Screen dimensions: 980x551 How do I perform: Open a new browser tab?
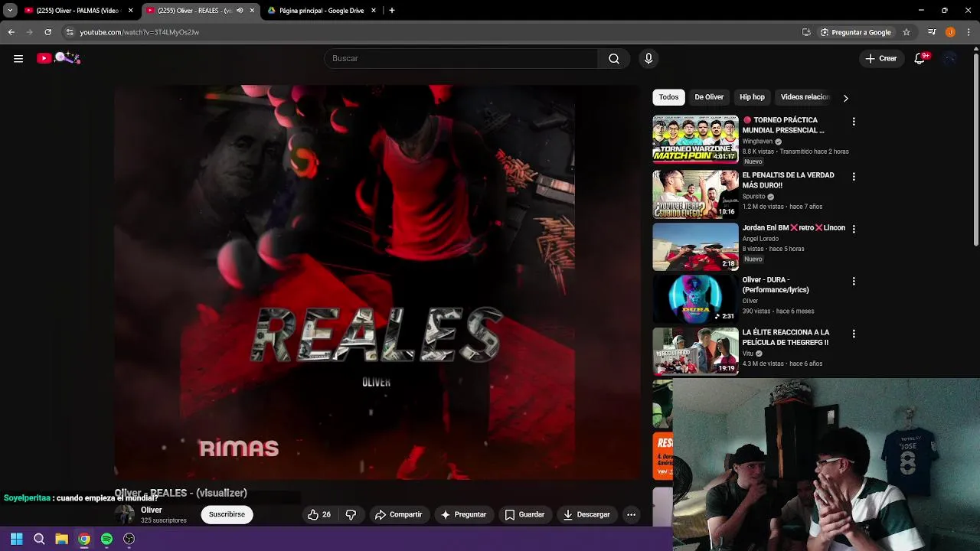pyautogui.click(x=392, y=11)
